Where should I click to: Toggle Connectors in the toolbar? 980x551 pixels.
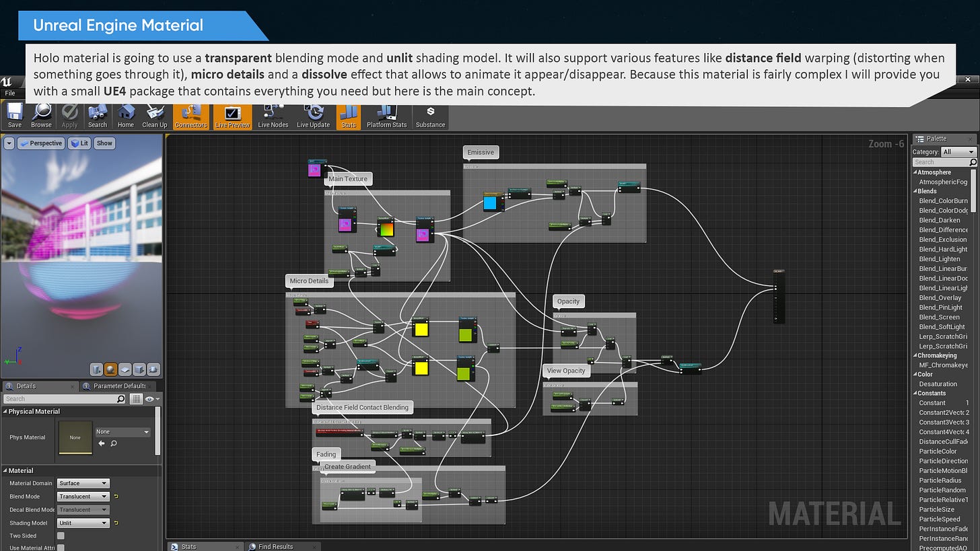pos(191,116)
